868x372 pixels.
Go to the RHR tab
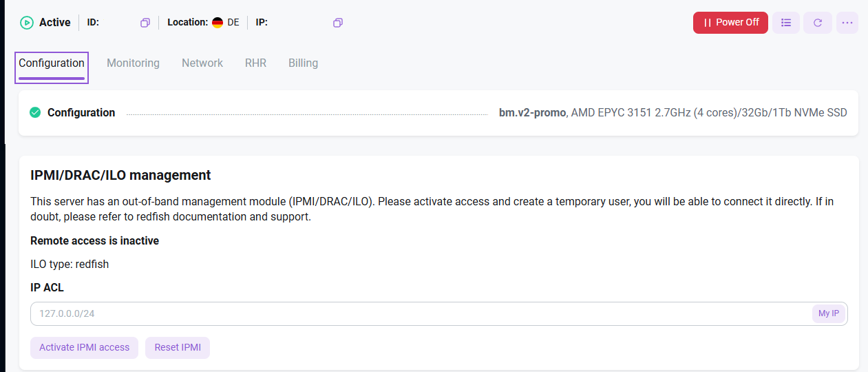pos(255,63)
